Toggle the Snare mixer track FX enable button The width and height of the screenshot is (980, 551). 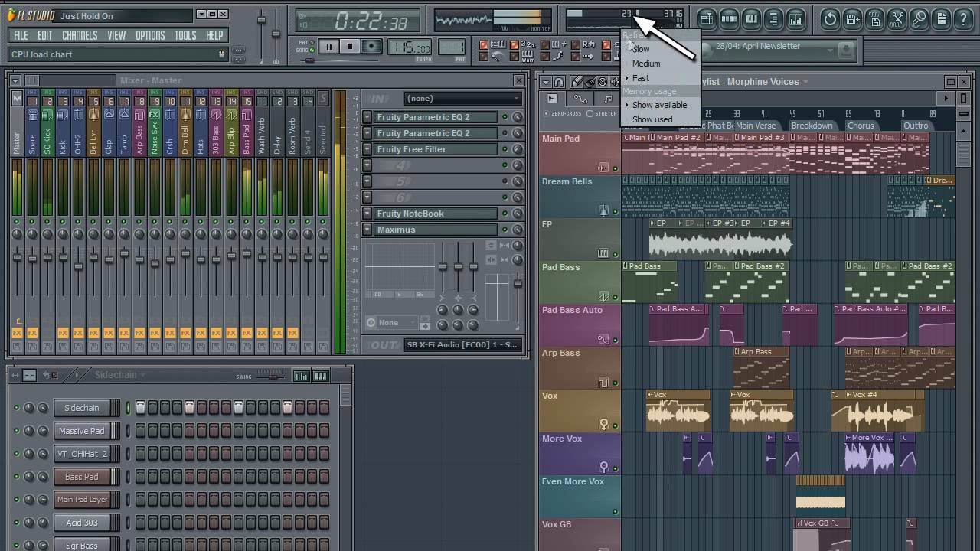tap(32, 333)
